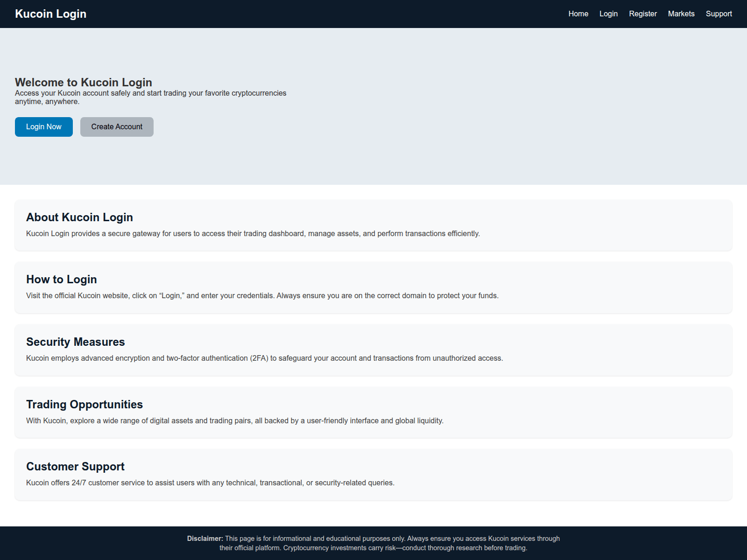Screen dimensions: 747x560
Task: Click the 24/7 customer service description
Action: (x=210, y=483)
